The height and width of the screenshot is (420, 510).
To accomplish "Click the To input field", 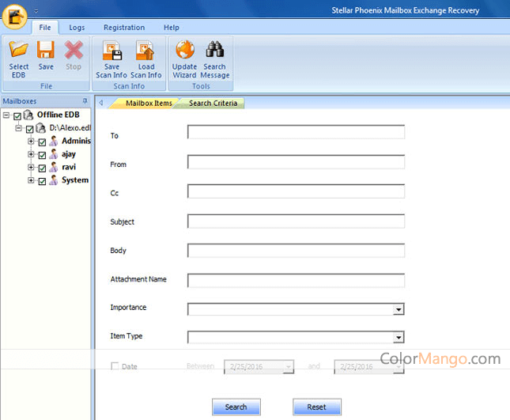I will pyautogui.click(x=296, y=132).
